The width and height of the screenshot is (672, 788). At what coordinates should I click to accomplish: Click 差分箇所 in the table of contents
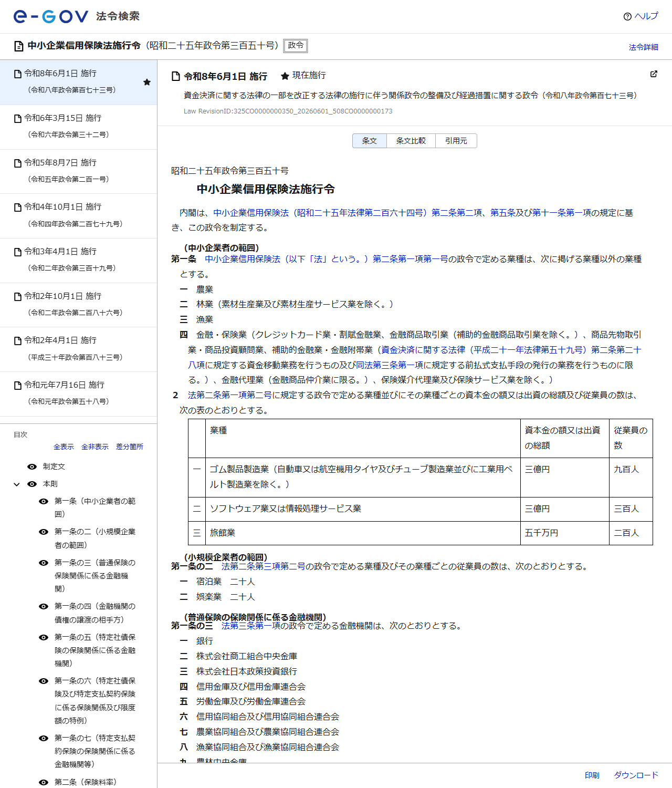130,447
